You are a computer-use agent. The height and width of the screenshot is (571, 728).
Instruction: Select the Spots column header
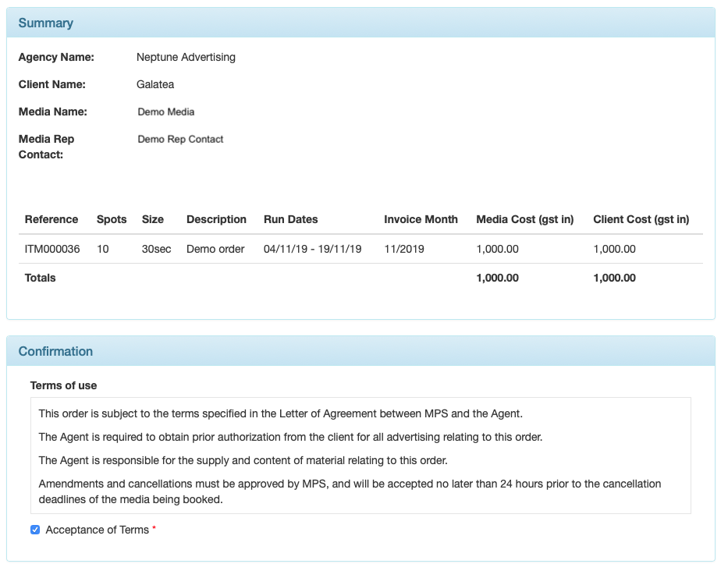tap(112, 220)
